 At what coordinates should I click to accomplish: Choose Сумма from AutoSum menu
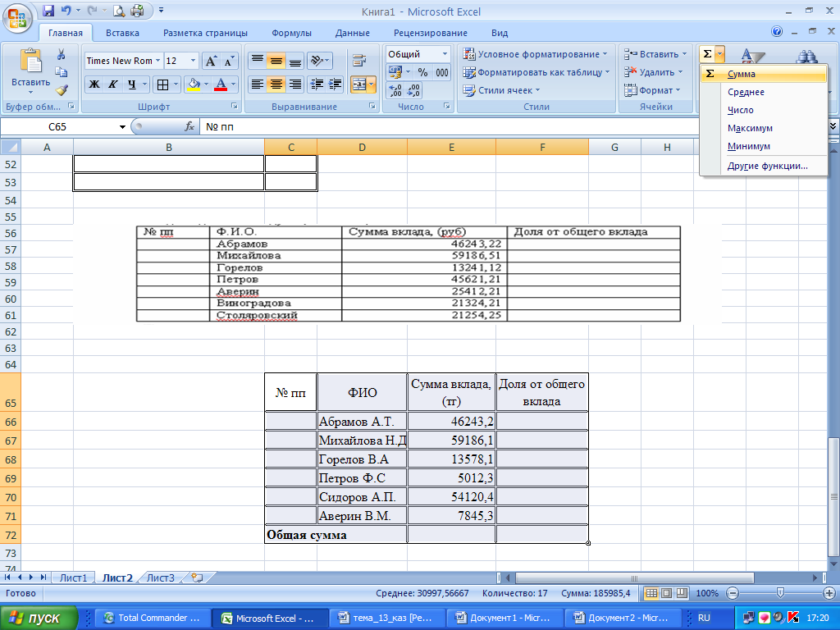764,74
